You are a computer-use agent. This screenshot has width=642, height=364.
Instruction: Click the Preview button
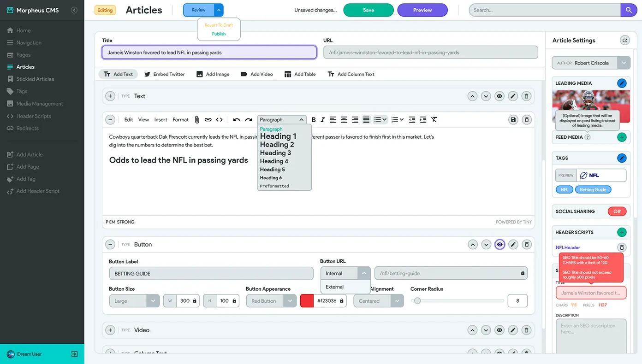tap(422, 10)
